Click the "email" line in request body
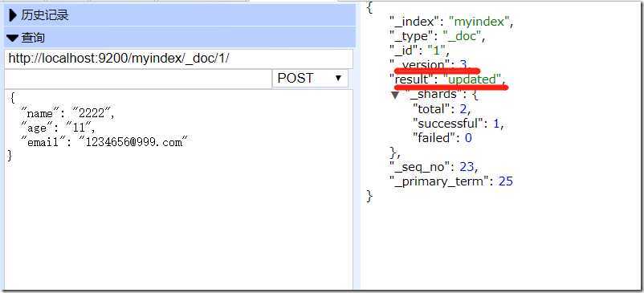This screenshot has height=293, width=644. (x=104, y=142)
